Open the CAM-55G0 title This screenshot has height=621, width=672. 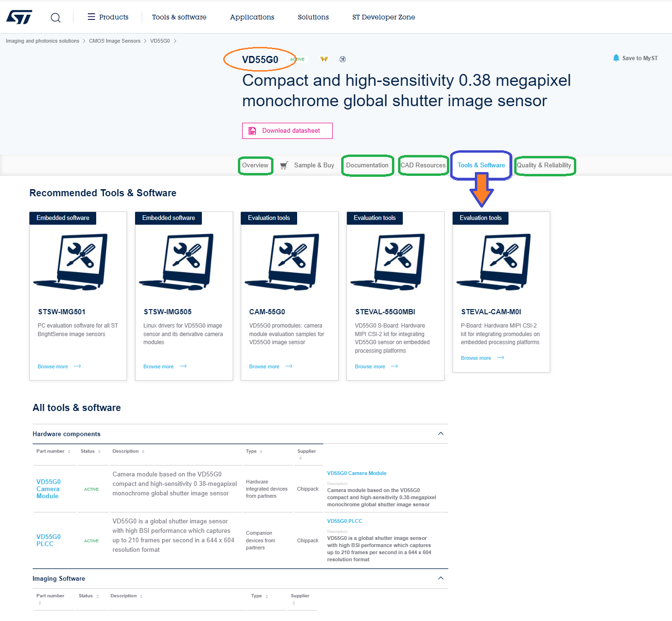(x=267, y=312)
